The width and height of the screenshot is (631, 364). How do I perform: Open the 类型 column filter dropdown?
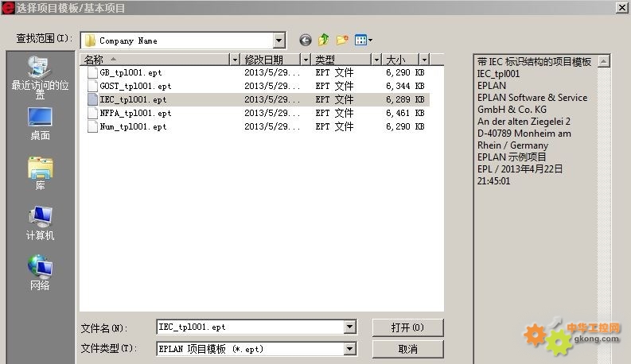376,60
